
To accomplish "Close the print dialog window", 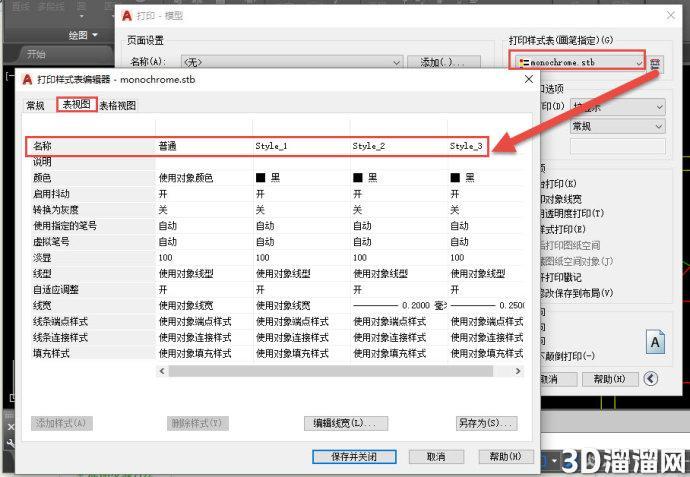I will pos(671,15).
